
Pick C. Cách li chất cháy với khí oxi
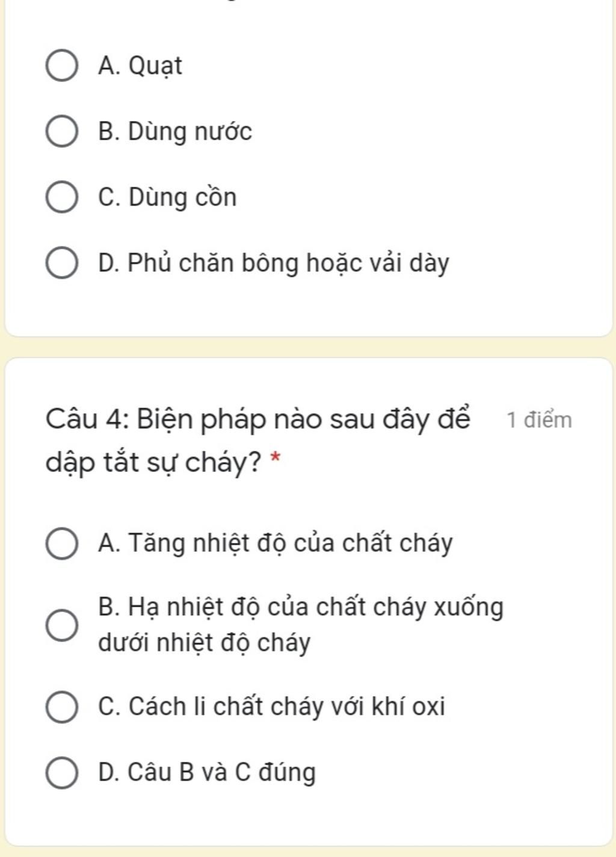[61, 707]
